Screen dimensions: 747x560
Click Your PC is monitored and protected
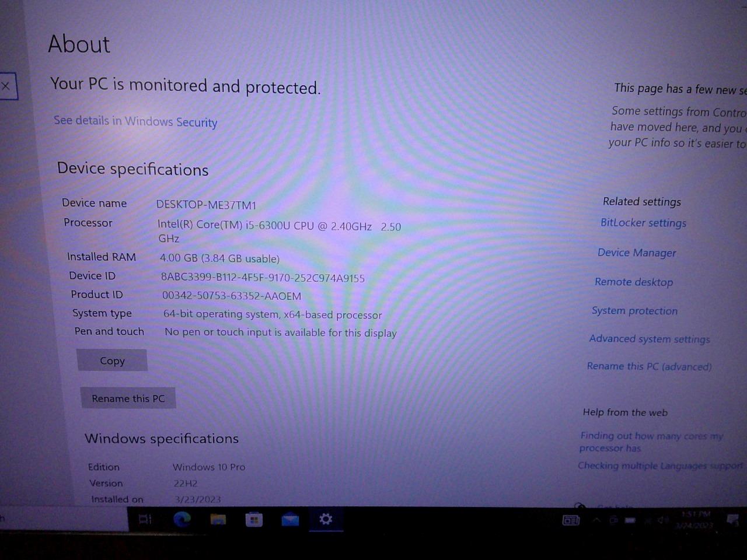click(186, 86)
